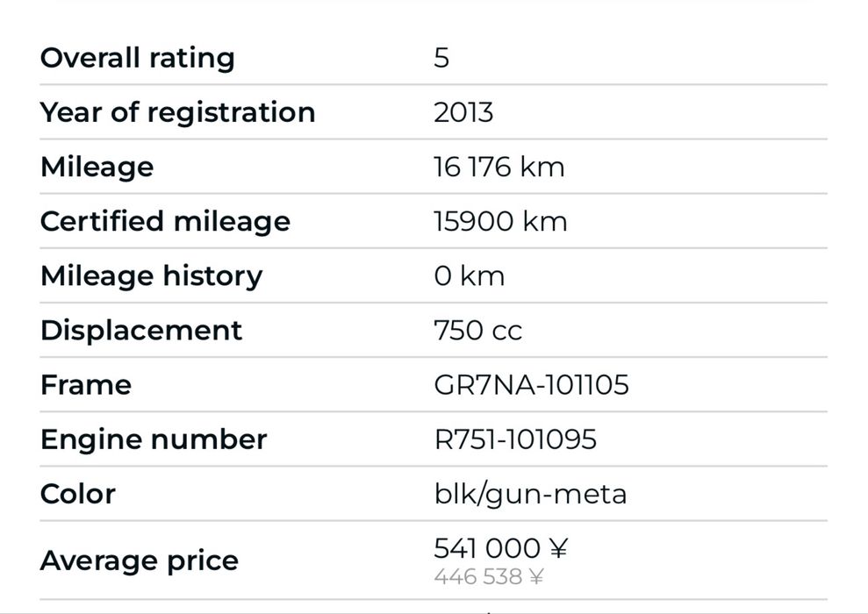Select the overall rating value 5
Screen dimensions: 868x614
tap(441, 58)
